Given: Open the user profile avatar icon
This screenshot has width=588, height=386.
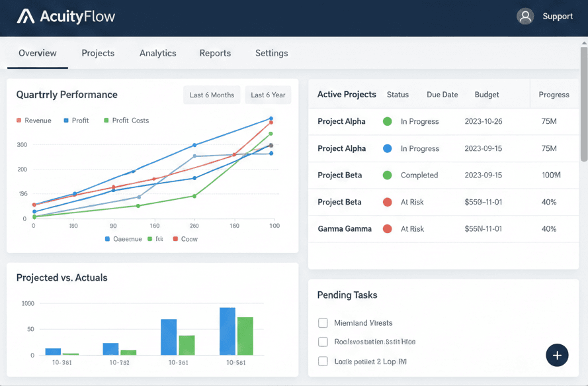Looking at the screenshot, I should click(525, 17).
